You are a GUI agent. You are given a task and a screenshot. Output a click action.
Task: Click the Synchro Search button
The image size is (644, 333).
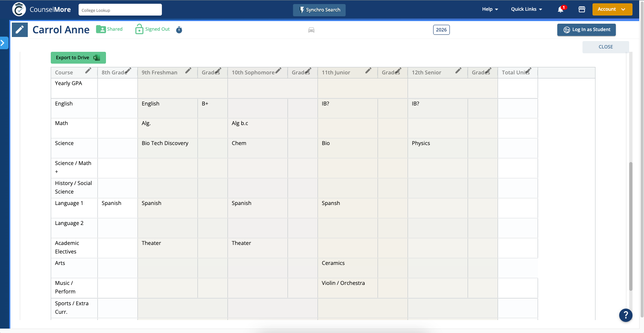point(319,10)
